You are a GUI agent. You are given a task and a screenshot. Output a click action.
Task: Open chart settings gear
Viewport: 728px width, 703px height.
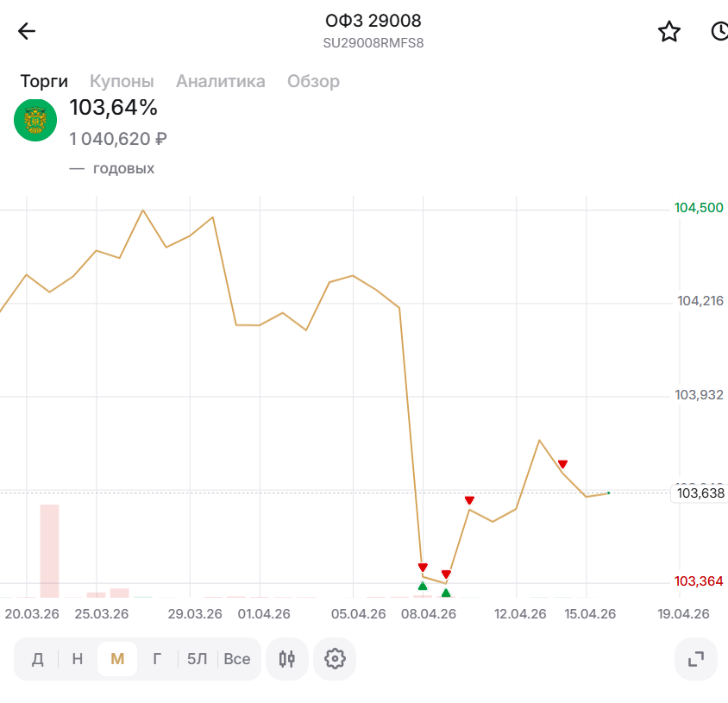pyautogui.click(x=335, y=659)
